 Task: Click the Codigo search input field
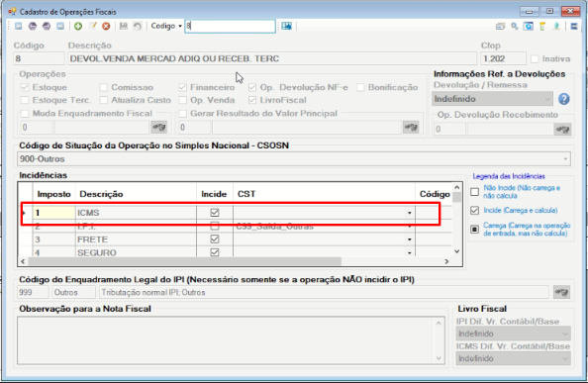[231, 26]
